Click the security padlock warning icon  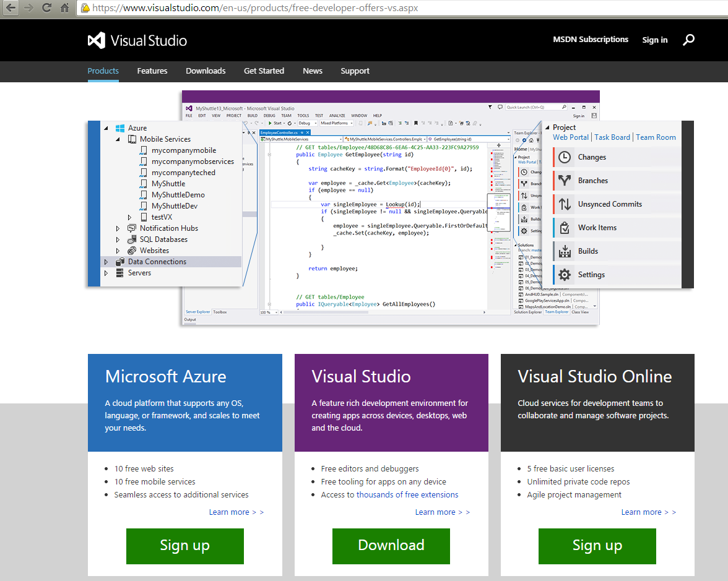click(x=85, y=8)
